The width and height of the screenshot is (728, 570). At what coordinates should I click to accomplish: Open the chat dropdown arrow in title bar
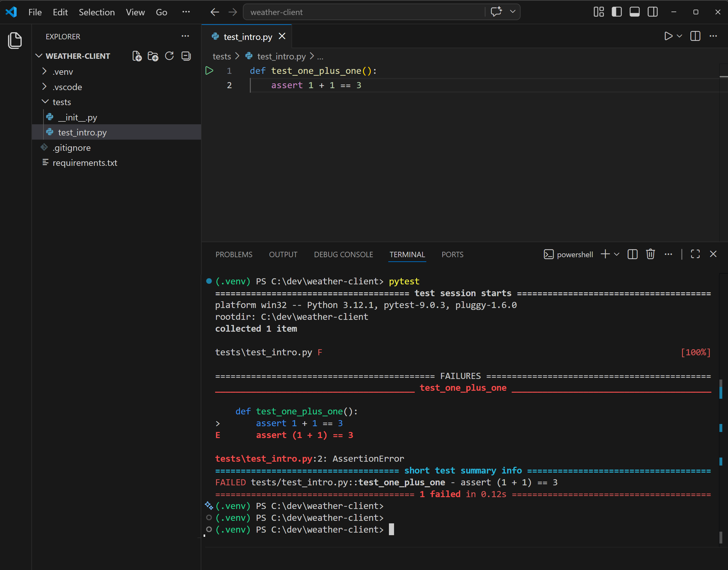tap(513, 12)
